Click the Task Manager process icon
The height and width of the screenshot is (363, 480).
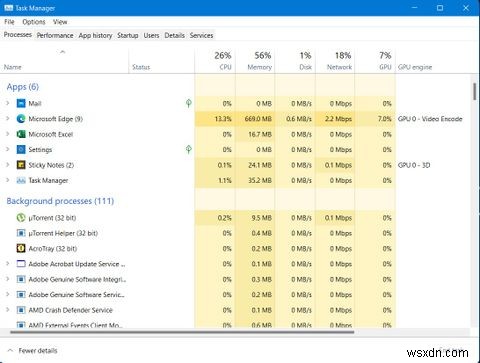point(21,180)
